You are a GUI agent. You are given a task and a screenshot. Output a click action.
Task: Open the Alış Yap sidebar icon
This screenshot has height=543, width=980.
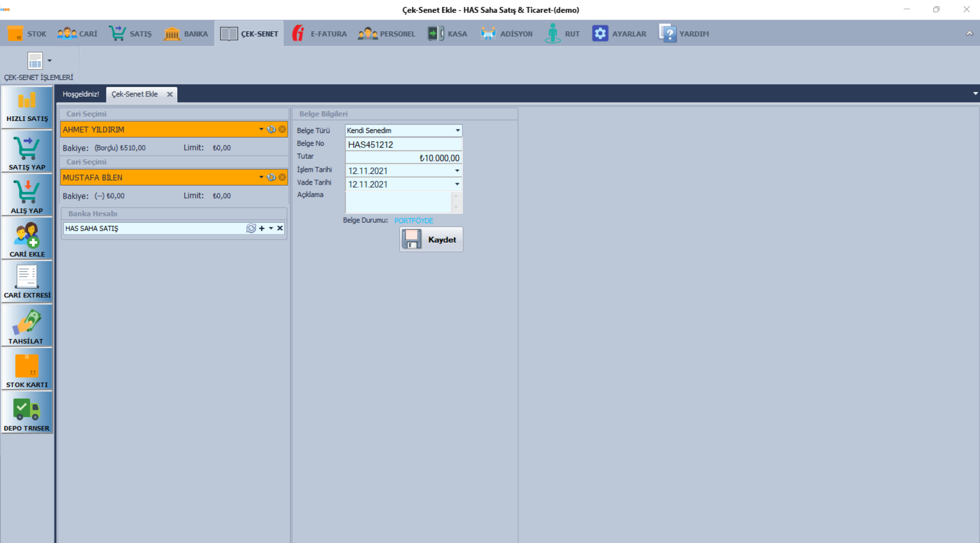[27, 194]
